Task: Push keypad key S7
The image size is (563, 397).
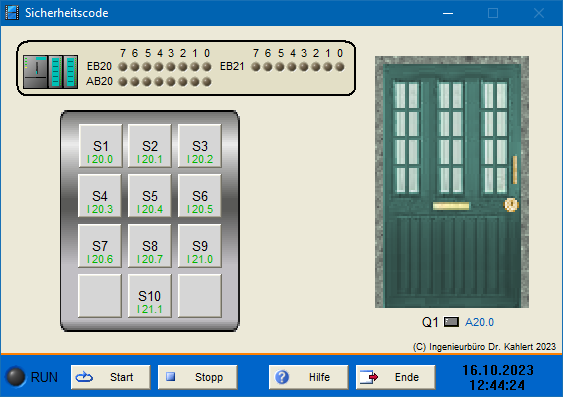Action: click(100, 246)
